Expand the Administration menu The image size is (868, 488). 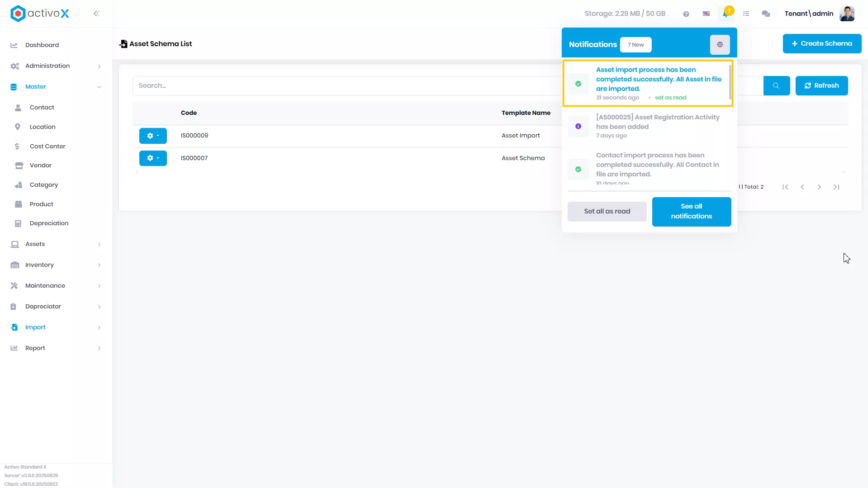pyautogui.click(x=56, y=66)
